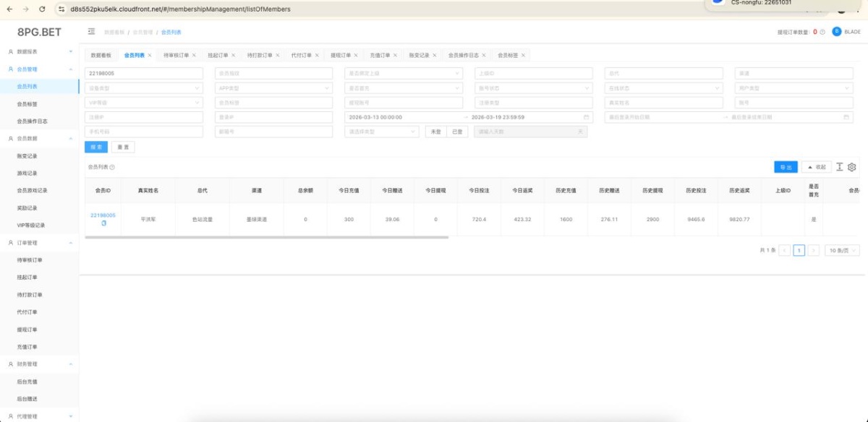Click the blue 搜索 search button
Screen dimensions: 868x422
96,147
